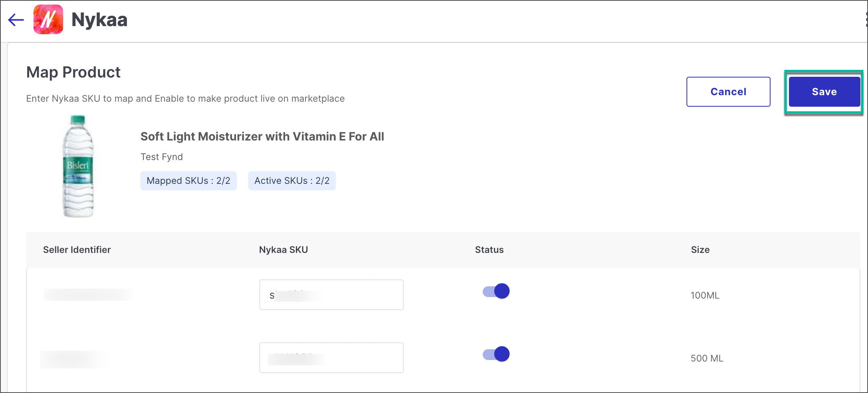Click the Status column header
Screen dimensions: 868x393
pyautogui.click(x=489, y=249)
